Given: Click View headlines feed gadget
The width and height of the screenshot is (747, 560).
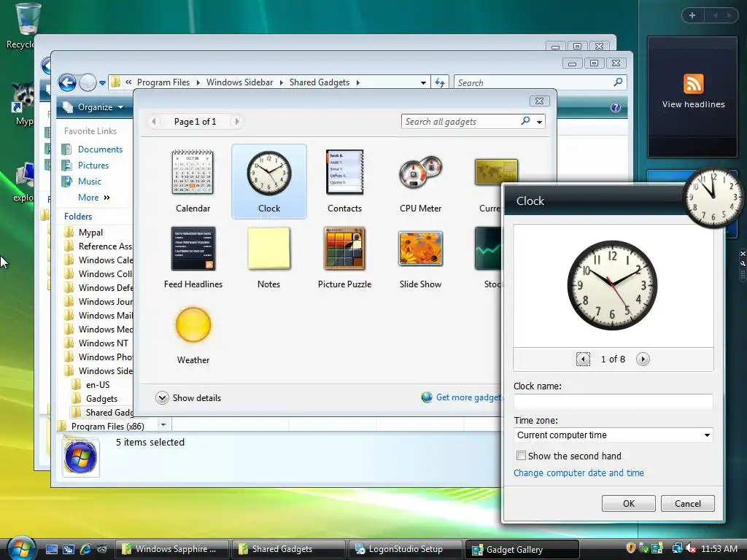Looking at the screenshot, I should pyautogui.click(x=693, y=97).
